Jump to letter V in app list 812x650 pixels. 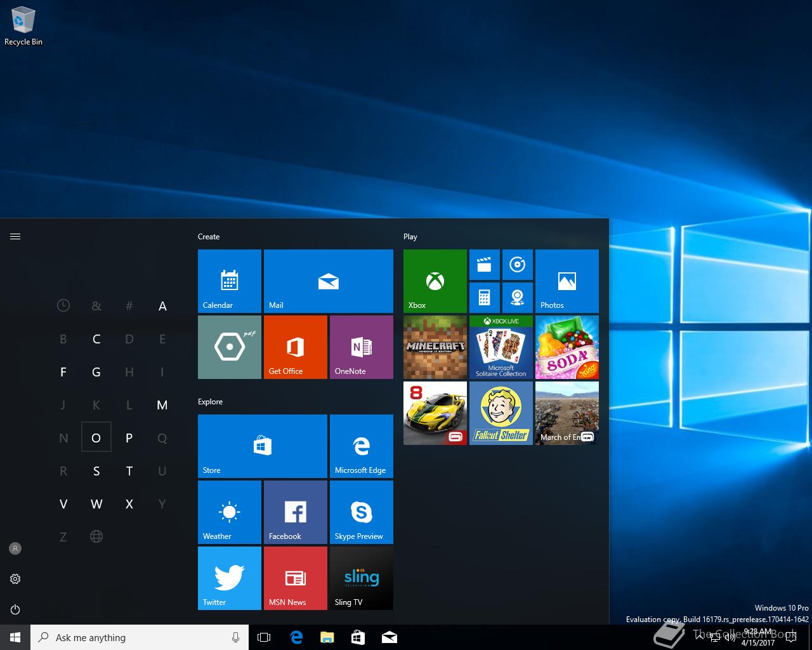tap(63, 504)
